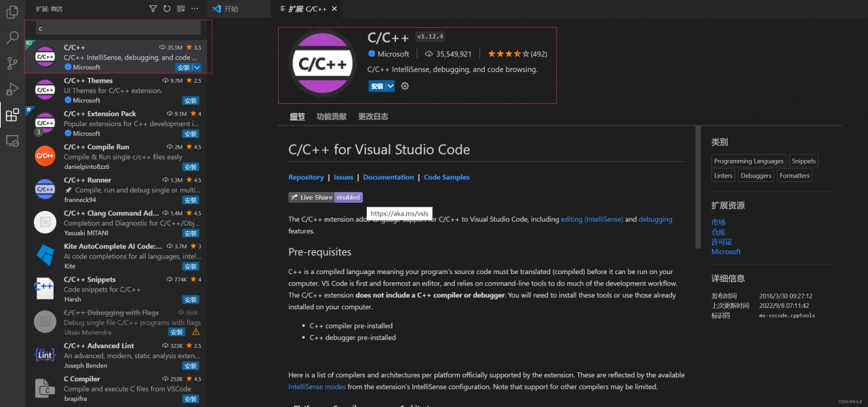The image size is (868, 407).
Task: Select the Debuggers category tag
Action: click(755, 176)
